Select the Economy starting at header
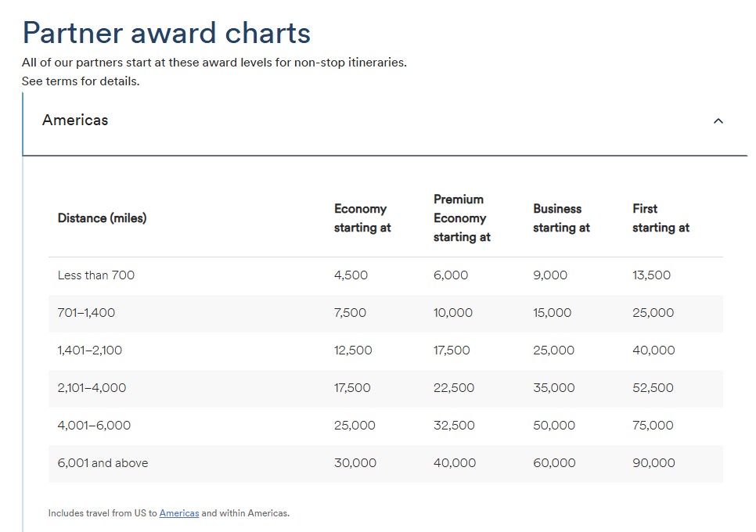The height and width of the screenshot is (532, 756). 362,217
